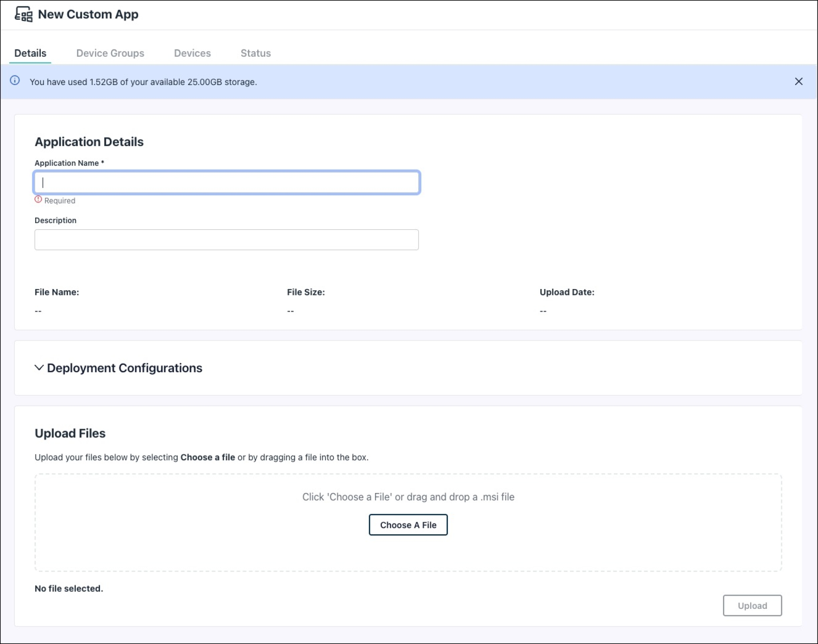The height and width of the screenshot is (644, 818).
Task: Dismiss the storage usage notification
Action: coord(799,81)
